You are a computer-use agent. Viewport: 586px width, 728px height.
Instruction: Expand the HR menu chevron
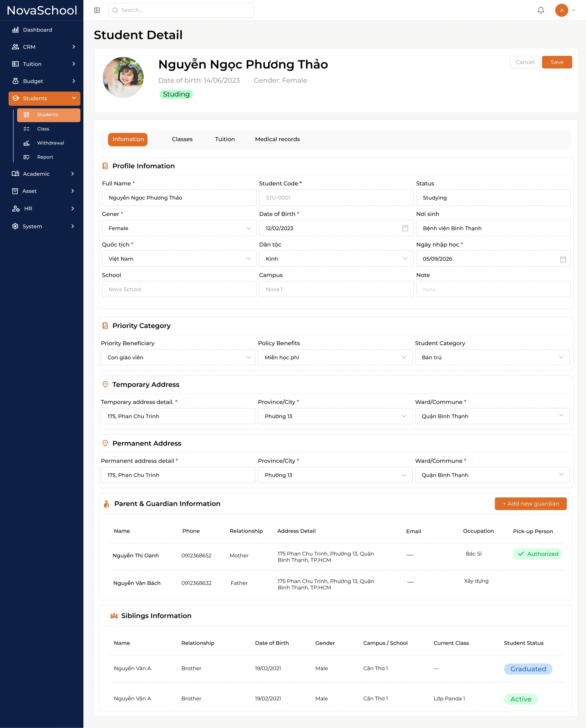[x=72, y=209]
